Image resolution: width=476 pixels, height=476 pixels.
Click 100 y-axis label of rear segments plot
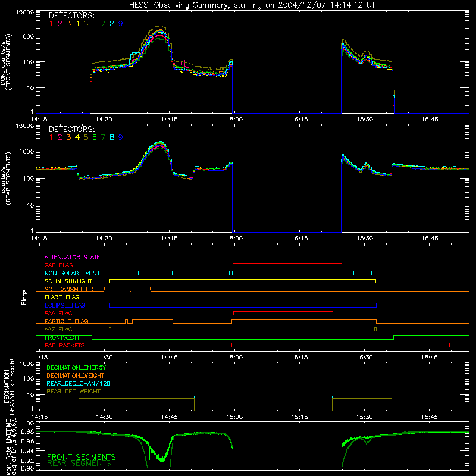29,178
